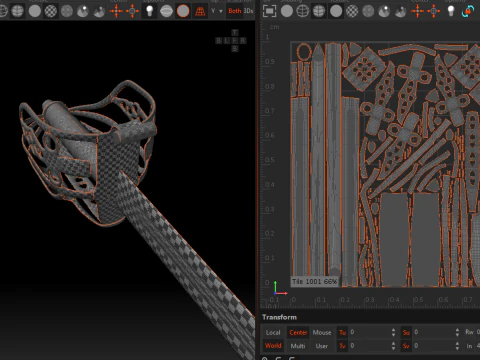Frame selection with box center icon in the 3D view
480x360 pixels.
(x=132, y=11)
